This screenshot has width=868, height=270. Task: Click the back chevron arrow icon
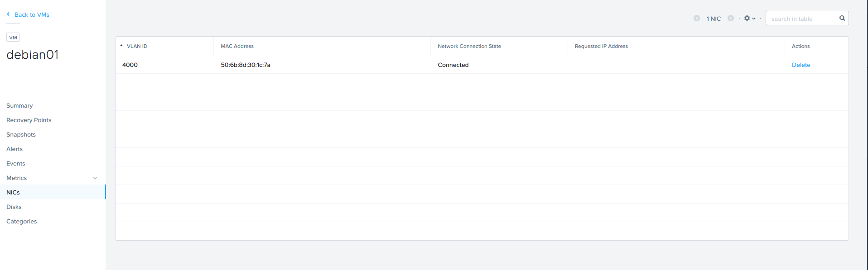tap(8, 14)
